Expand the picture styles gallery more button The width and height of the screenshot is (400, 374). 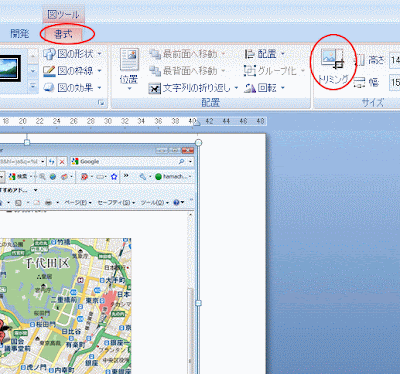click(33, 86)
